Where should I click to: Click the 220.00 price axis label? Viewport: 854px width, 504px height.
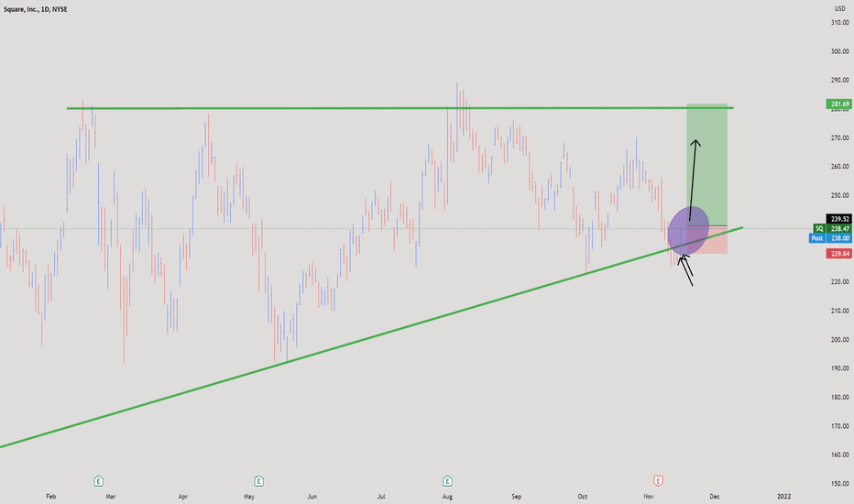click(840, 281)
